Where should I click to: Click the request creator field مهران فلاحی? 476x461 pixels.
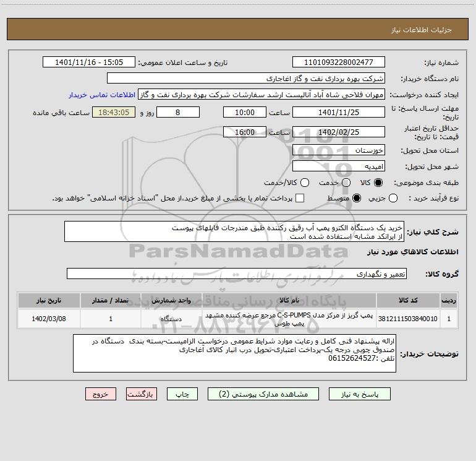click(261, 94)
